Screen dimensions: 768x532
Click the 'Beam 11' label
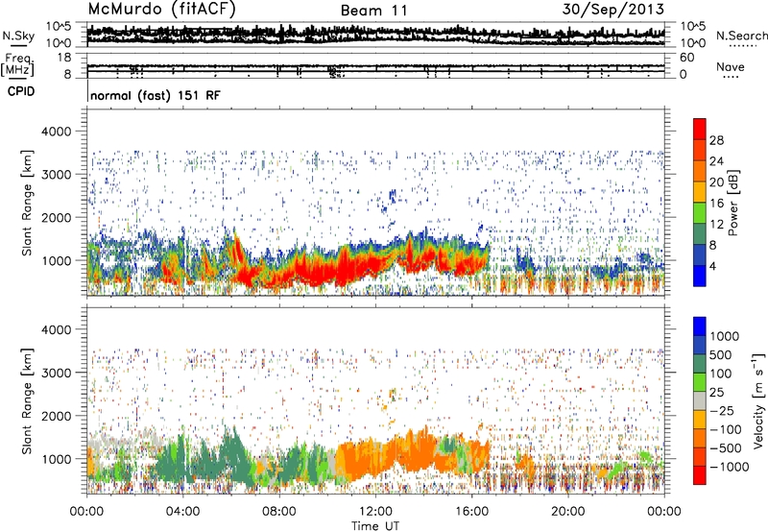[374, 11]
